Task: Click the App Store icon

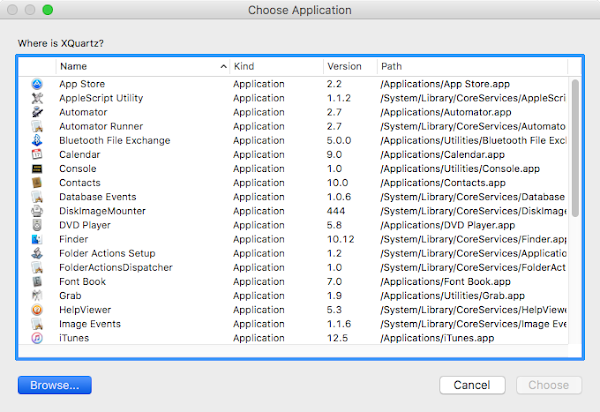Action: tap(37, 84)
